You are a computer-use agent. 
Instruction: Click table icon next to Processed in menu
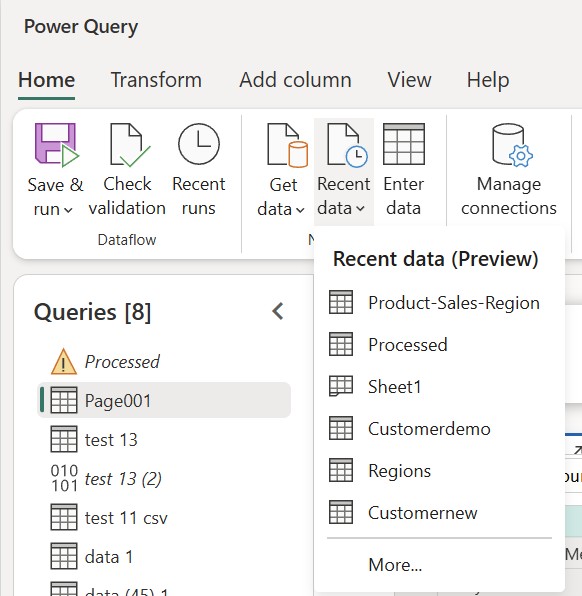pyautogui.click(x=341, y=344)
